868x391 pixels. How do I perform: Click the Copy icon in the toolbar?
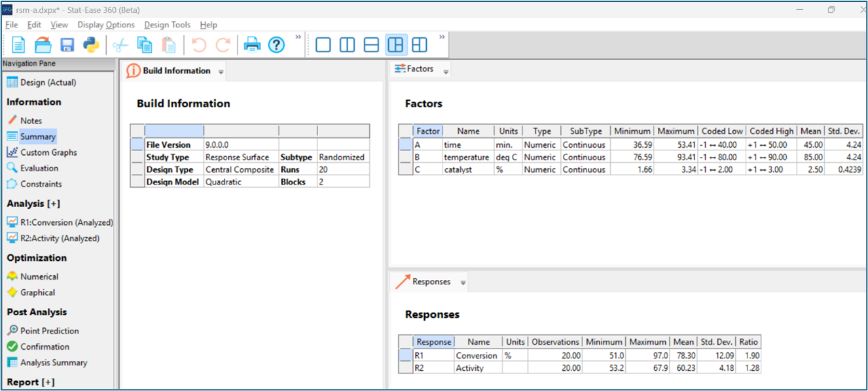coord(144,45)
